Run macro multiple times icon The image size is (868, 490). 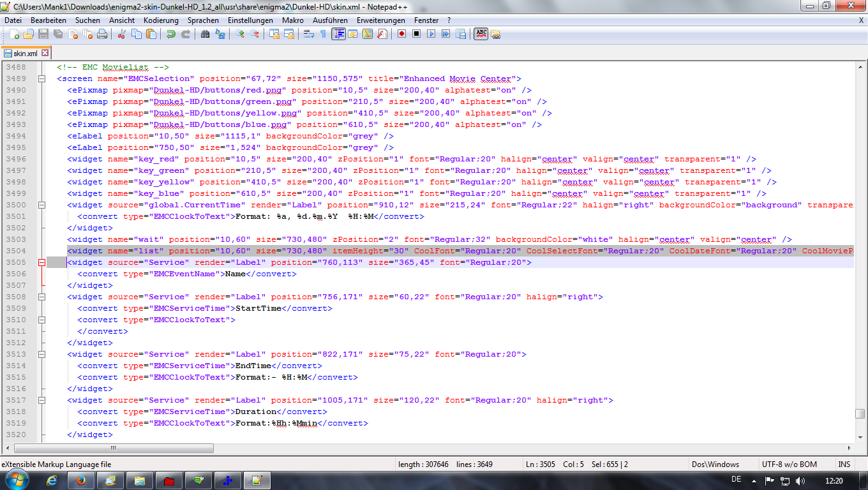click(x=445, y=34)
